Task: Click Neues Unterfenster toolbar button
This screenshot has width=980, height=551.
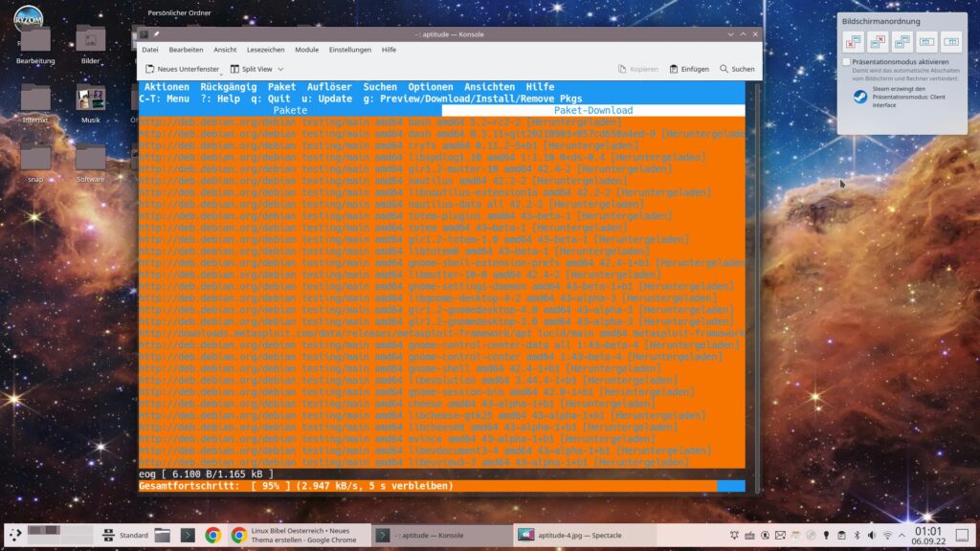Action: point(182,69)
